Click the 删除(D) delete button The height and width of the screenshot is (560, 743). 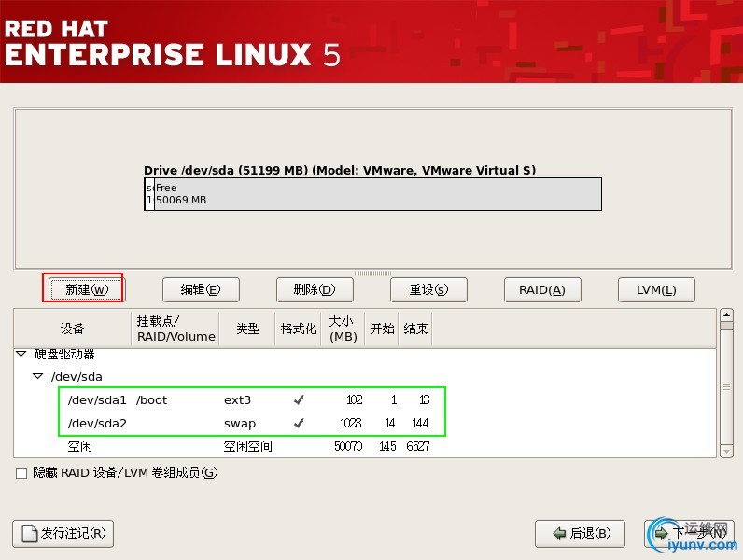pos(315,289)
